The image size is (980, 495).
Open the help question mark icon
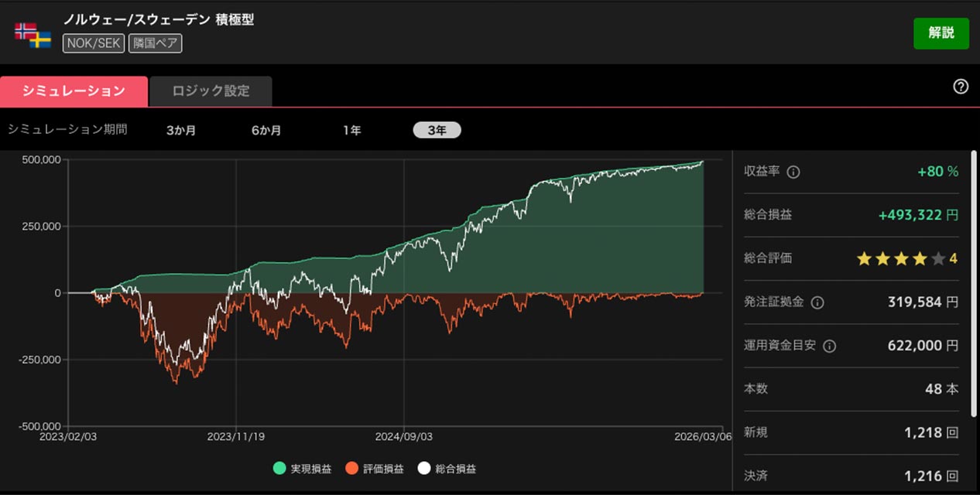(961, 87)
